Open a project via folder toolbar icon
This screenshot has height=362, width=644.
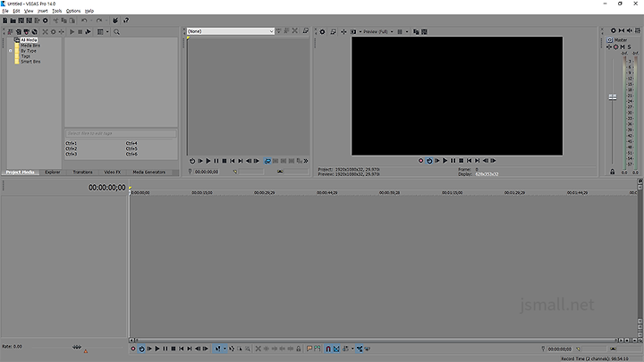(x=13, y=20)
